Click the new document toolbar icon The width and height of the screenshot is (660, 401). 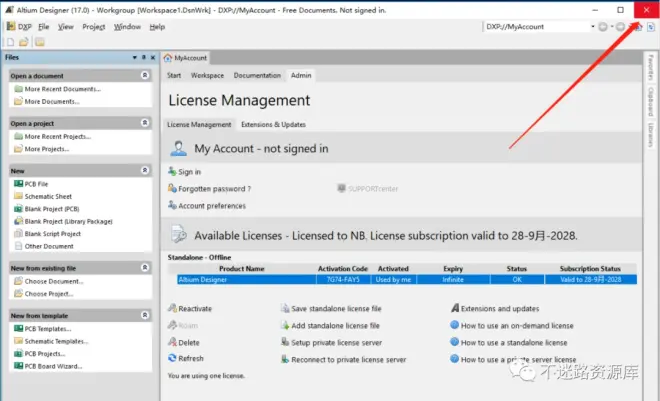(11, 42)
